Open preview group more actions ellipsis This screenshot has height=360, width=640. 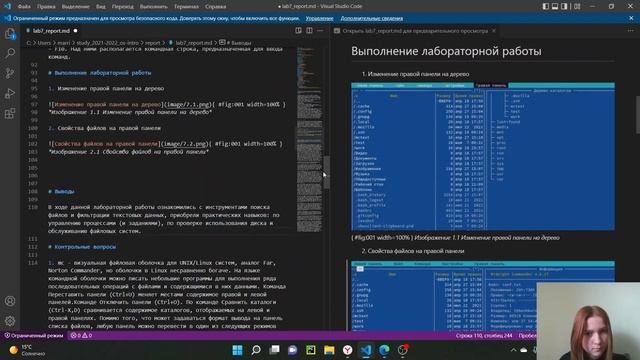pyautogui.click(x=631, y=31)
